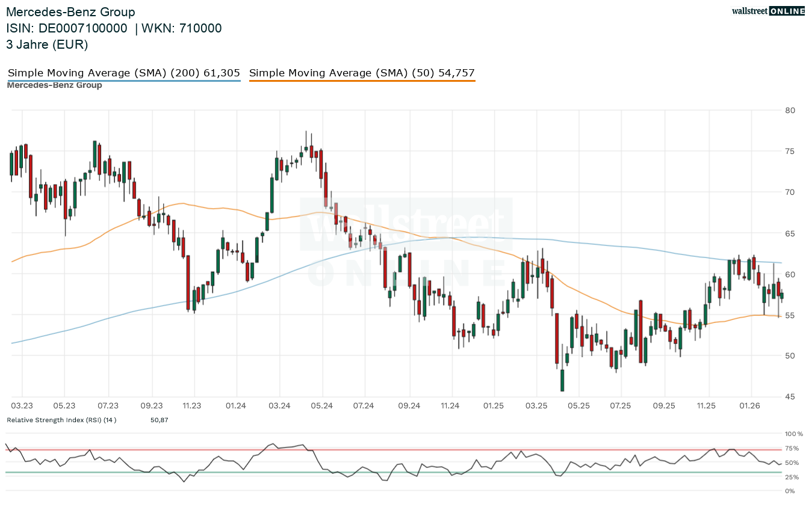812x507 pixels.
Task: Click the Relative Strength Index (RSI) (14) label
Action: (x=61, y=420)
